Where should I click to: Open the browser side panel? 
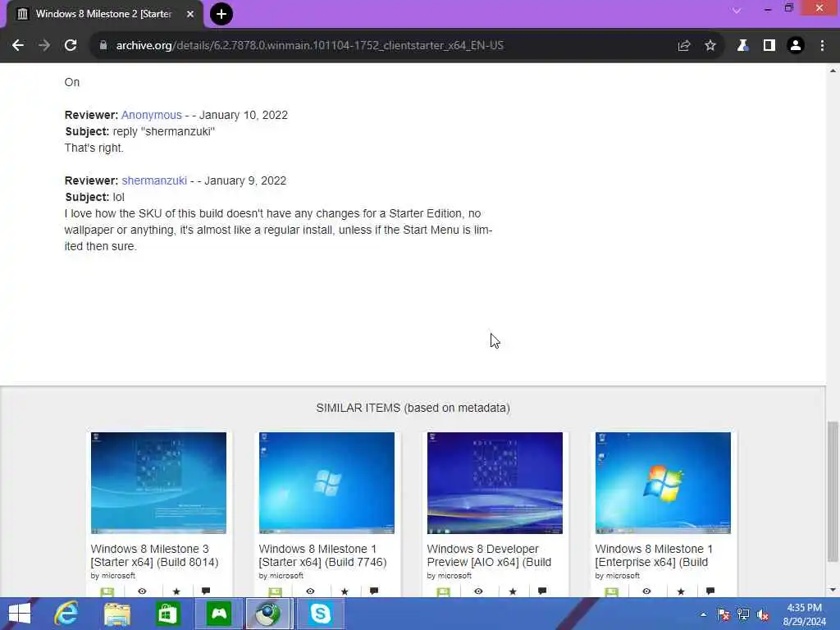(x=769, y=46)
